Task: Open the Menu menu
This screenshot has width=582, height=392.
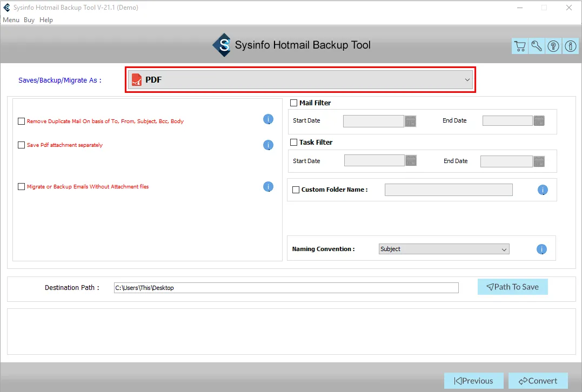Action: [11, 19]
